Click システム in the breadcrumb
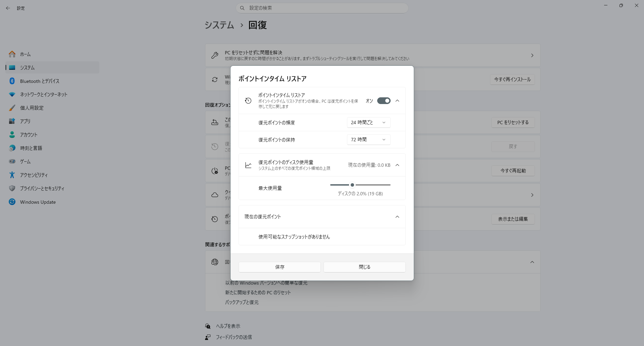Screen dimensions: 644x346 click(219, 25)
